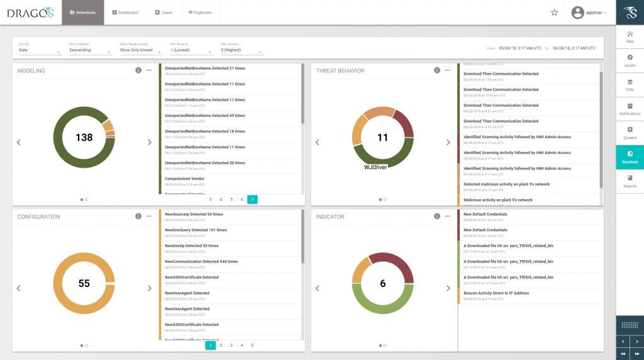This screenshot has width=644, height=360.
Task: Show info for the Modeling panel
Action: tap(138, 70)
